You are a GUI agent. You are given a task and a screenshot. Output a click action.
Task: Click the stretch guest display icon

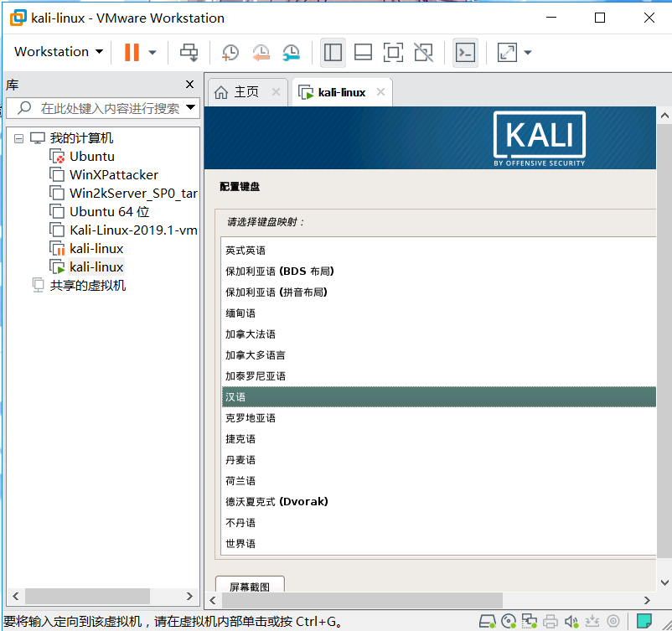tap(507, 52)
